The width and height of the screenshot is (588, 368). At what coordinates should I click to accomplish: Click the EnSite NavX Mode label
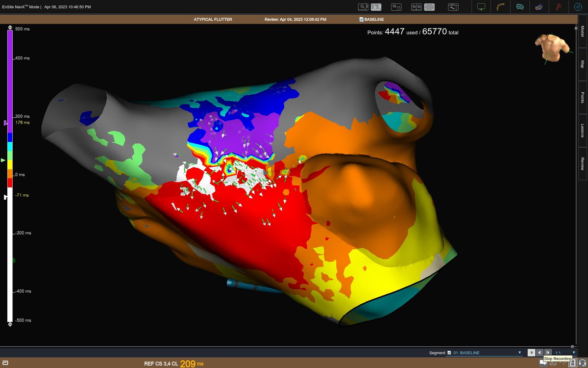(x=22, y=7)
